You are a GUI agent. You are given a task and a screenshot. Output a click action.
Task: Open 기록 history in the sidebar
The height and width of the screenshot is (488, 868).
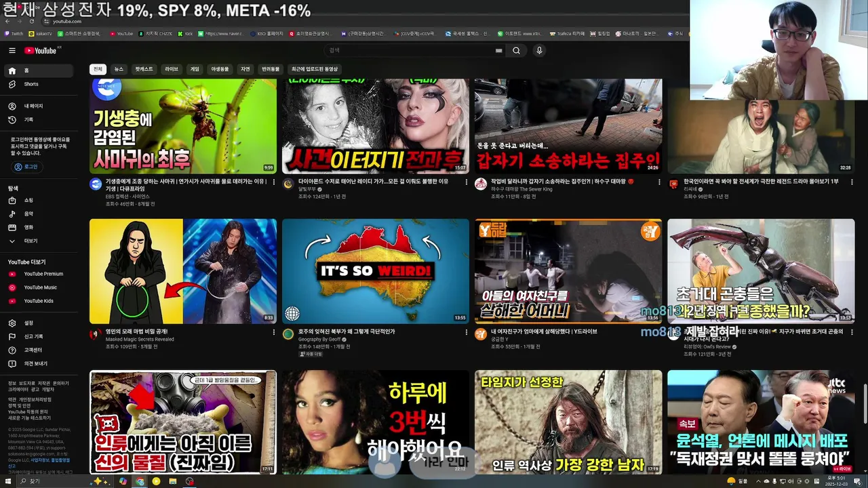point(39,120)
